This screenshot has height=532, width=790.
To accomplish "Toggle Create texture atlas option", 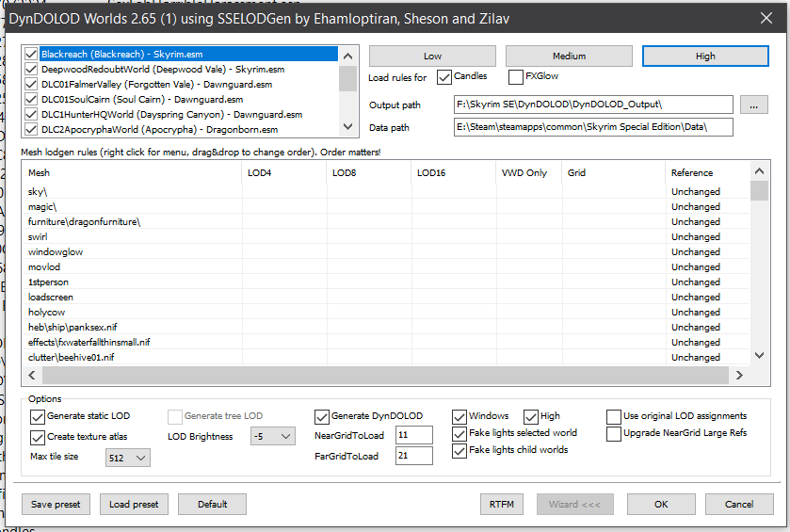I will point(38,437).
